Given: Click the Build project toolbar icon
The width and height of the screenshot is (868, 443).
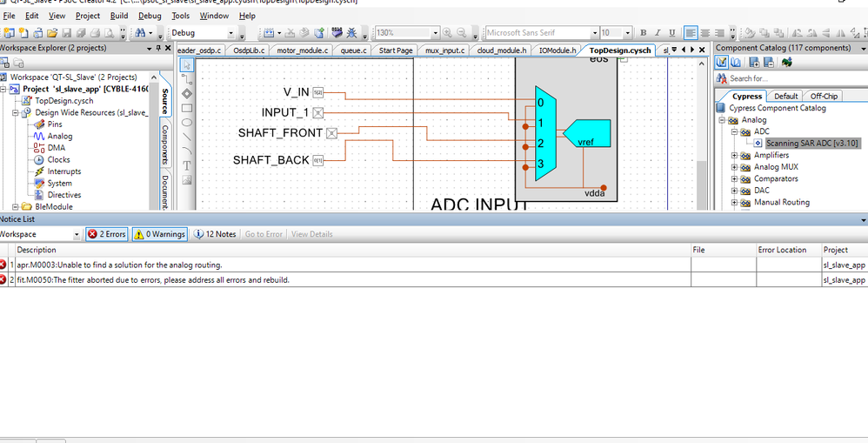Looking at the screenshot, I should [x=269, y=33].
